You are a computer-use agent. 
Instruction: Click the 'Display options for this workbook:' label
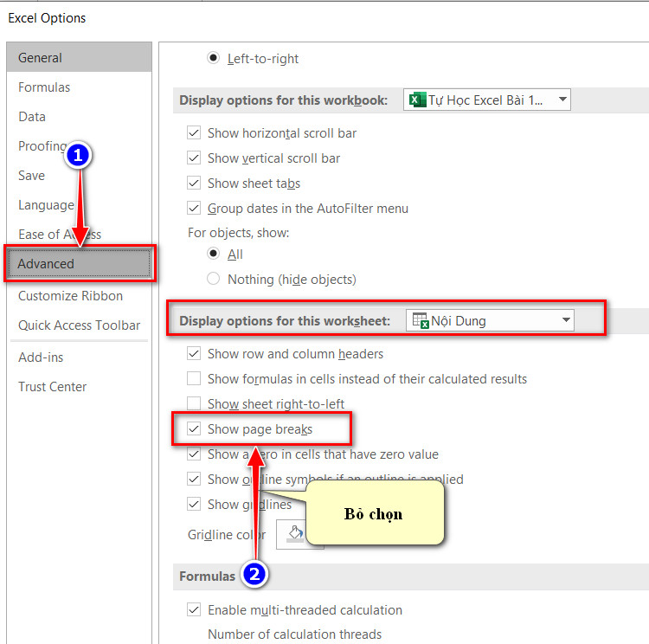(283, 100)
